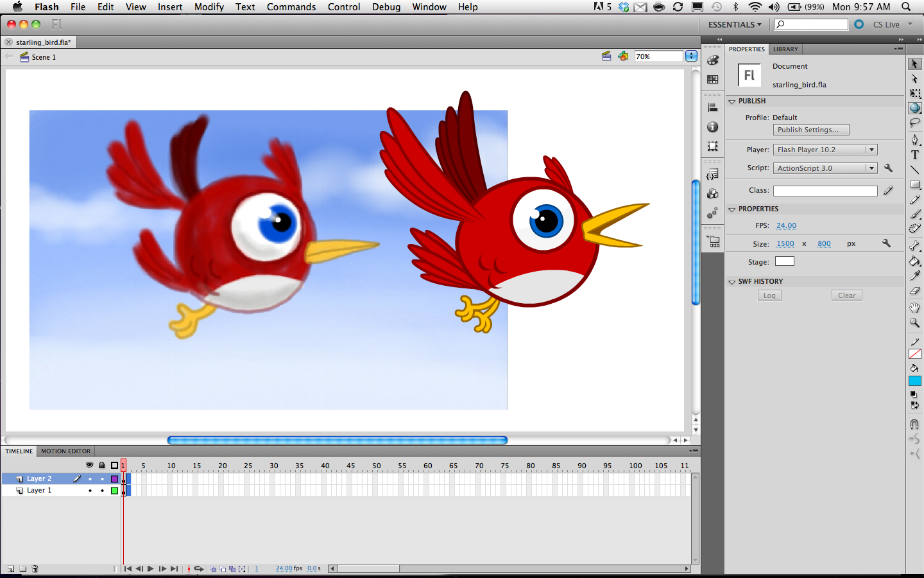The height and width of the screenshot is (578, 924).
Task: Open the Modify menu
Action: coord(209,7)
